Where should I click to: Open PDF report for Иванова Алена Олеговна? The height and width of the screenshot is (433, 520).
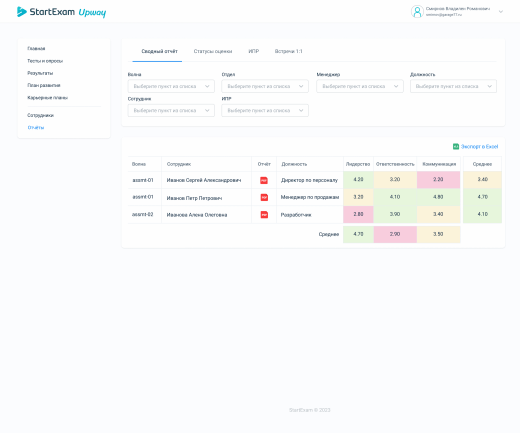[x=264, y=215]
